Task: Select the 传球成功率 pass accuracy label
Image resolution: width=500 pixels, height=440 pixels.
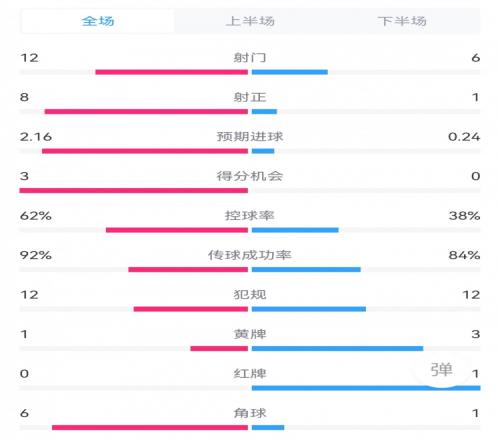Action: pyautogui.click(x=250, y=255)
